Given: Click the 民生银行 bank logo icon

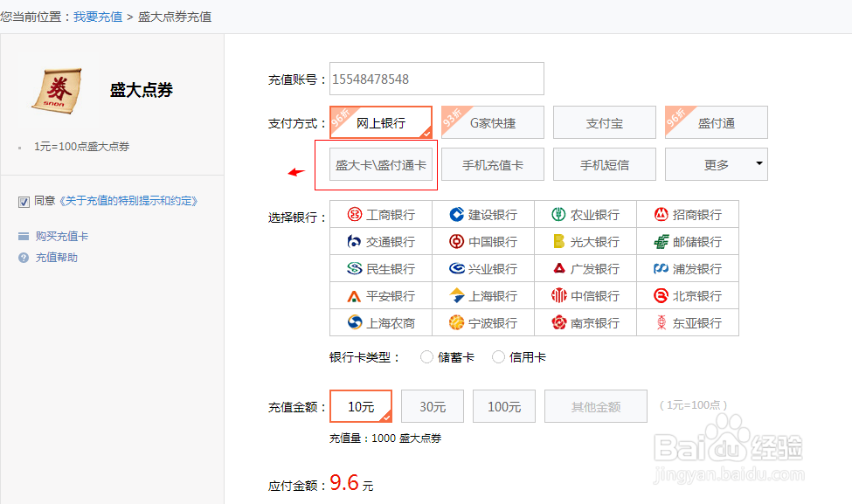Looking at the screenshot, I should (x=354, y=269).
